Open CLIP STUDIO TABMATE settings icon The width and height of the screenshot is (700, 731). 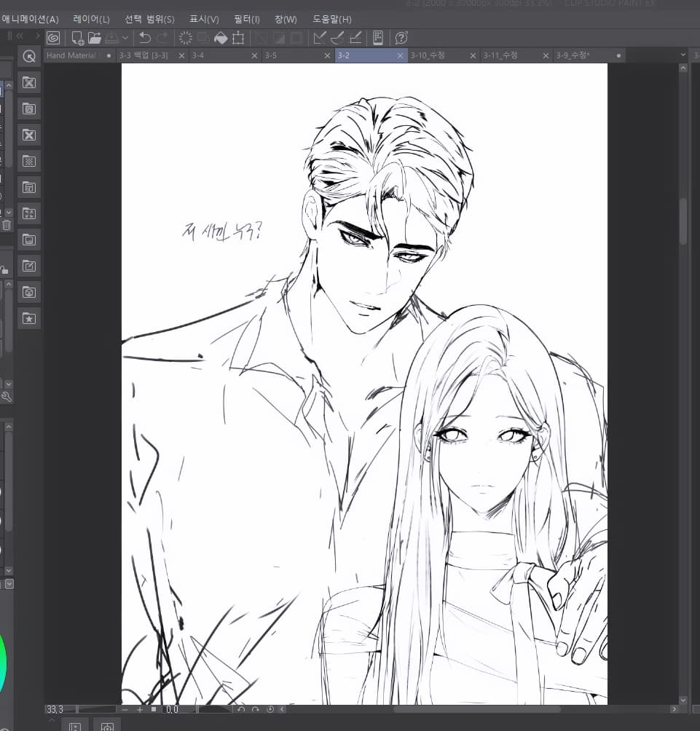378,38
